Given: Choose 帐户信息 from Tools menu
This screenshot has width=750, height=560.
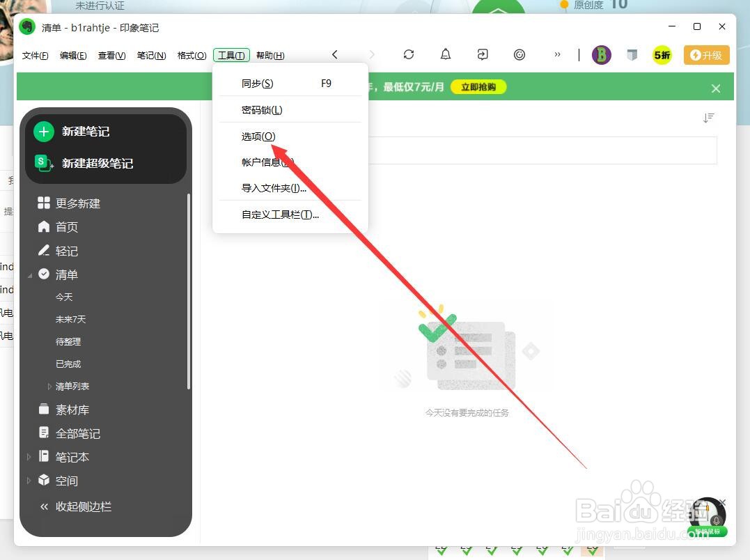Looking at the screenshot, I should tap(290, 162).
